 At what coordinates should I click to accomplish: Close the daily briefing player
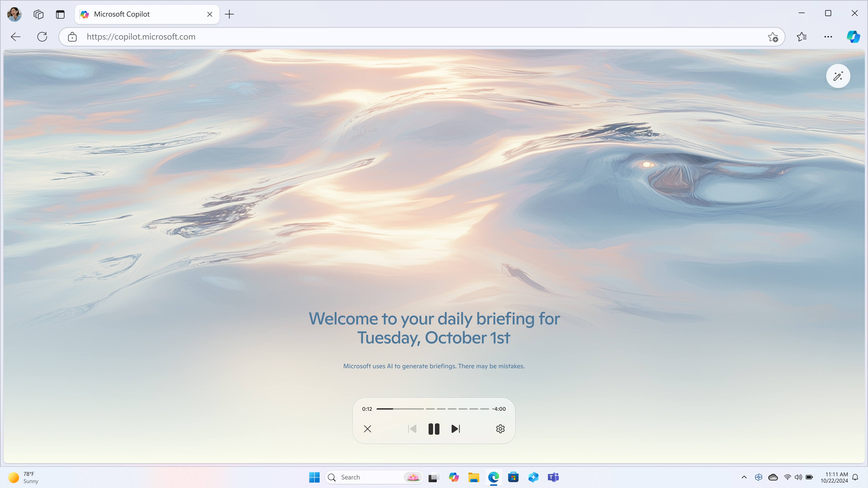click(367, 428)
